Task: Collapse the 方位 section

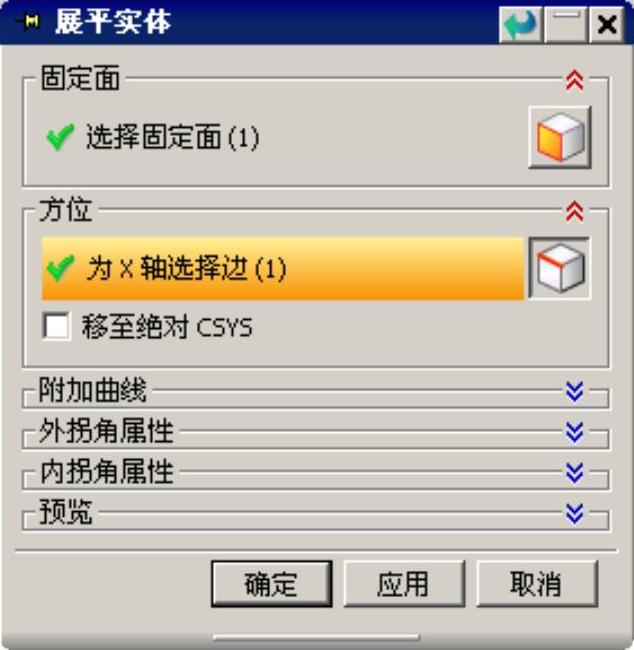Action: [x=575, y=212]
